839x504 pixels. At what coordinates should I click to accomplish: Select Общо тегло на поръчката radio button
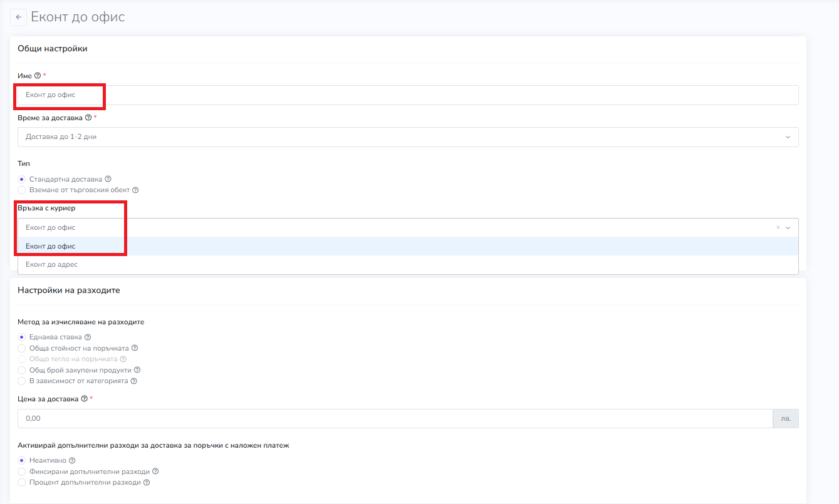[x=22, y=359]
